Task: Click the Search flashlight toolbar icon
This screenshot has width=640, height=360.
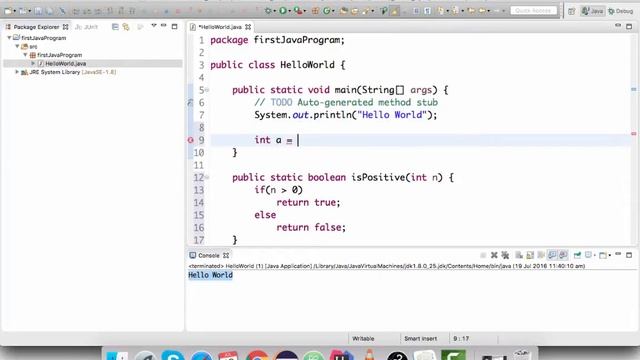Action: 365,11
